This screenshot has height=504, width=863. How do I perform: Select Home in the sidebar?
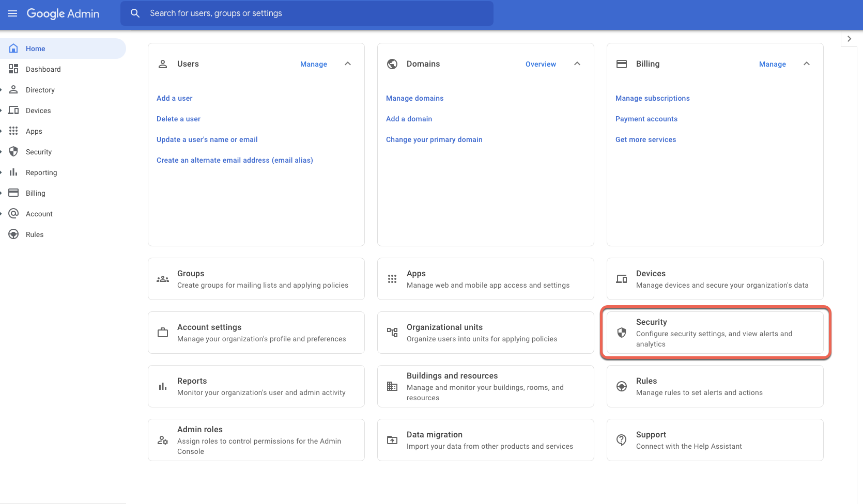pos(36,49)
